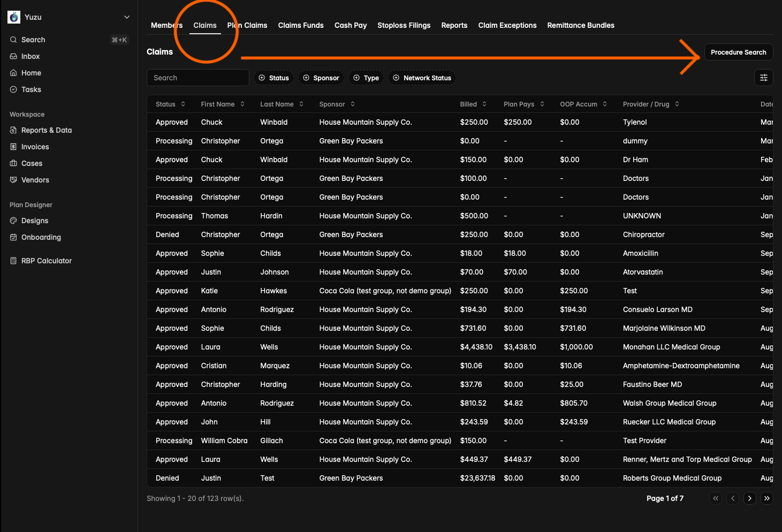Click the Procedure Search button

pyautogui.click(x=739, y=52)
